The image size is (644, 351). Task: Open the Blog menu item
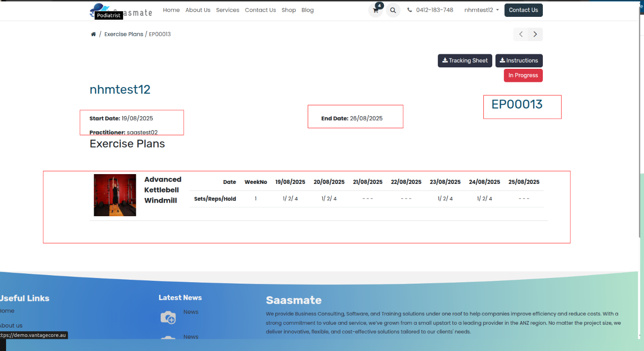coord(308,10)
